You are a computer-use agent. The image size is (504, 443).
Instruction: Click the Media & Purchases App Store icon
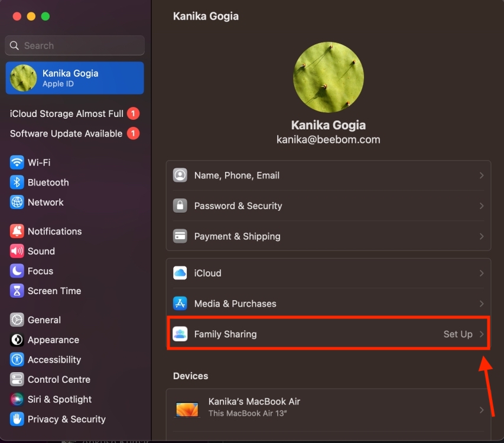tap(180, 304)
